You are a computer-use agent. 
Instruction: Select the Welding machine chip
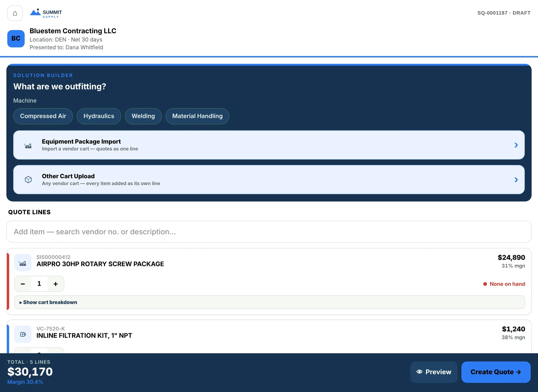(143, 116)
